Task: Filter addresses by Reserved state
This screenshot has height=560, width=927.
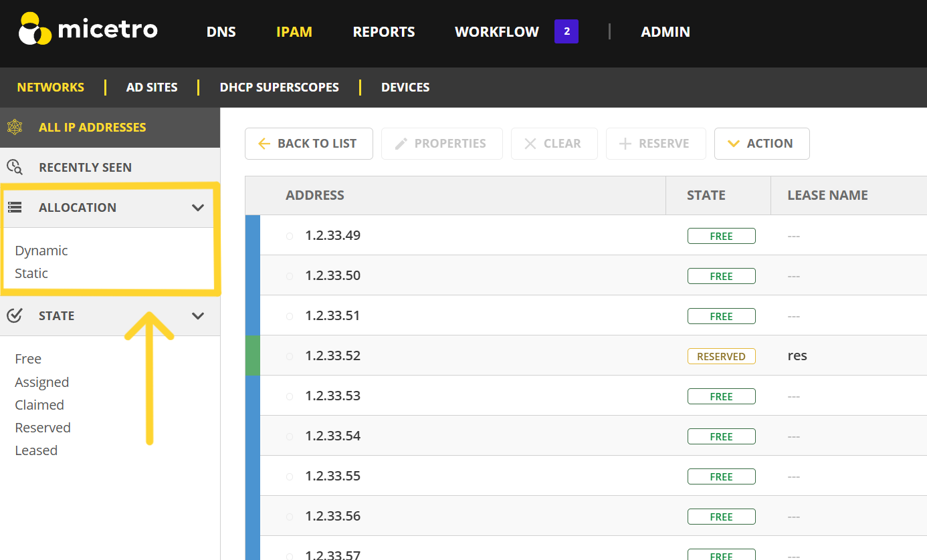Action: coord(43,428)
